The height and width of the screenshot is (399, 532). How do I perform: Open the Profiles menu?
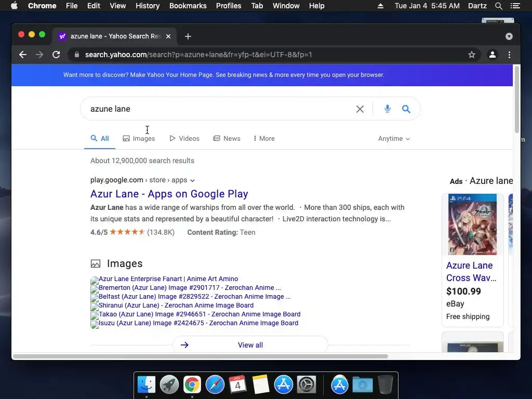click(x=229, y=6)
